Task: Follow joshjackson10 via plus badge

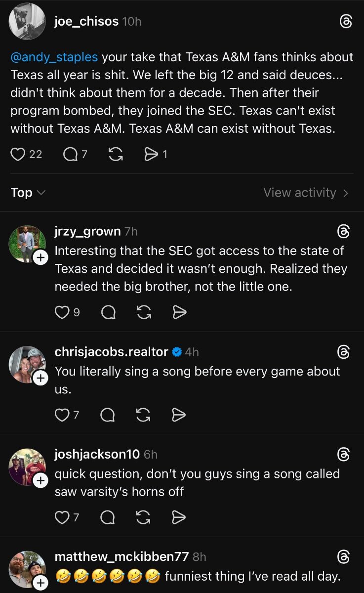Action: [x=40, y=480]
